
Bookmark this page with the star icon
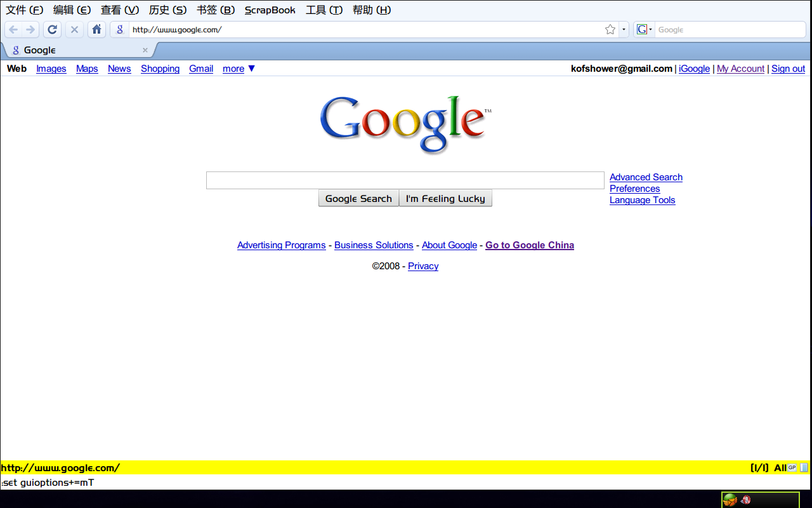(610, 30)
